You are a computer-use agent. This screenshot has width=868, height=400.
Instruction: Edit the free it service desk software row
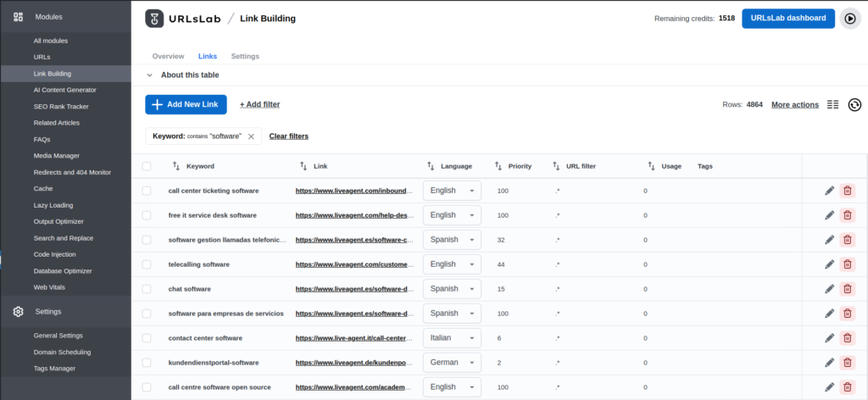point(829,215)
